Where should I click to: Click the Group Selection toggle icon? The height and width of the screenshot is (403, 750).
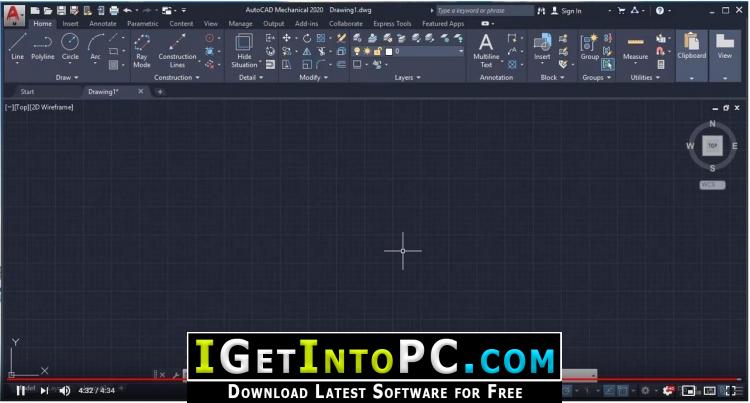(607, 64)
